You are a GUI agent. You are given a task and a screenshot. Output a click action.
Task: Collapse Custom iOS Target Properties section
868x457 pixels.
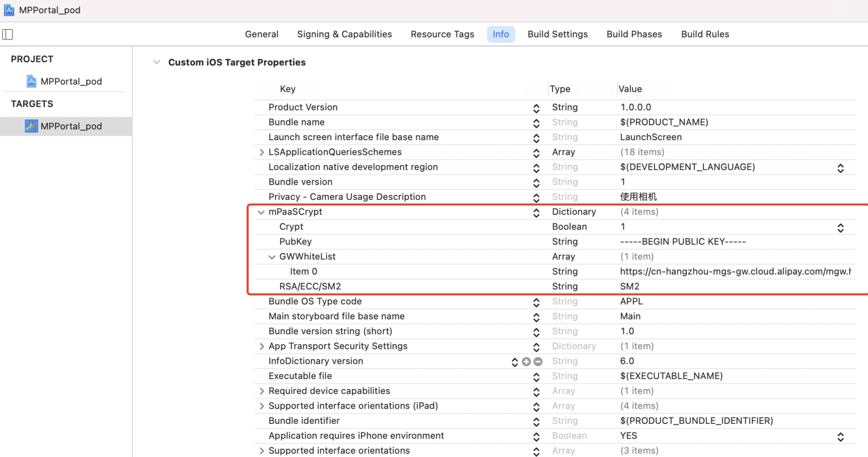156,62
